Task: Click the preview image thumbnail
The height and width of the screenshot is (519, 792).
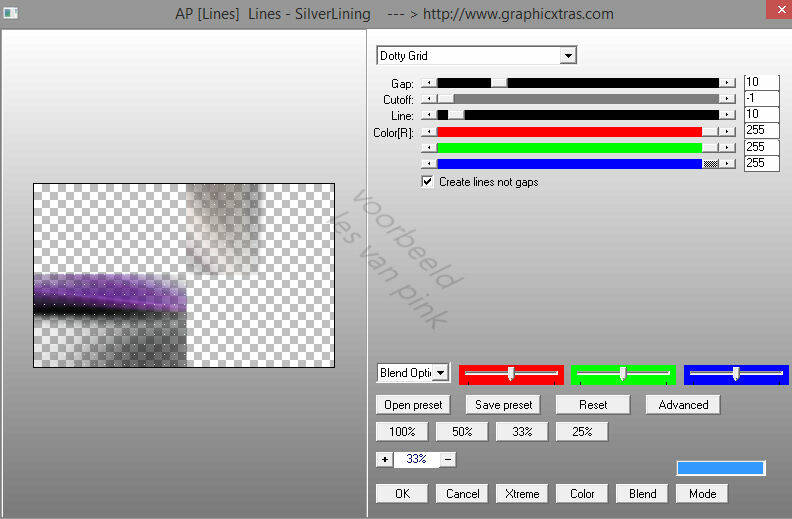Action: pos(184,275)
